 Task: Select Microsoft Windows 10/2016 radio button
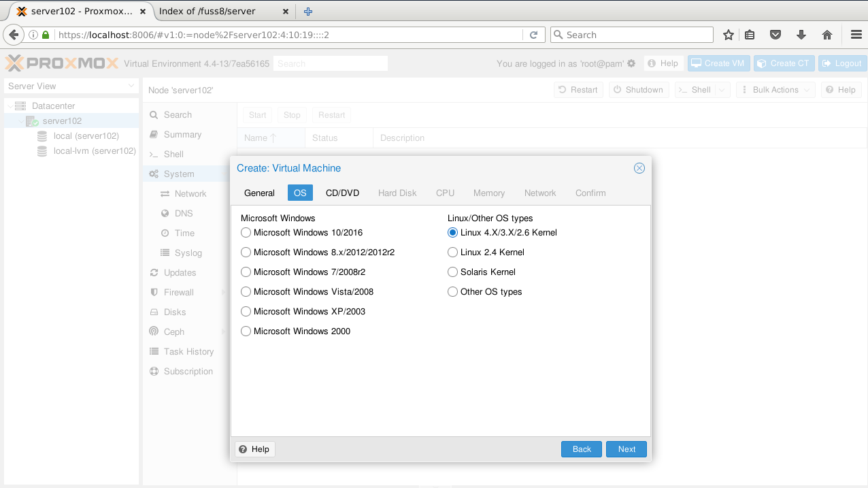click(x=246, y=233)
